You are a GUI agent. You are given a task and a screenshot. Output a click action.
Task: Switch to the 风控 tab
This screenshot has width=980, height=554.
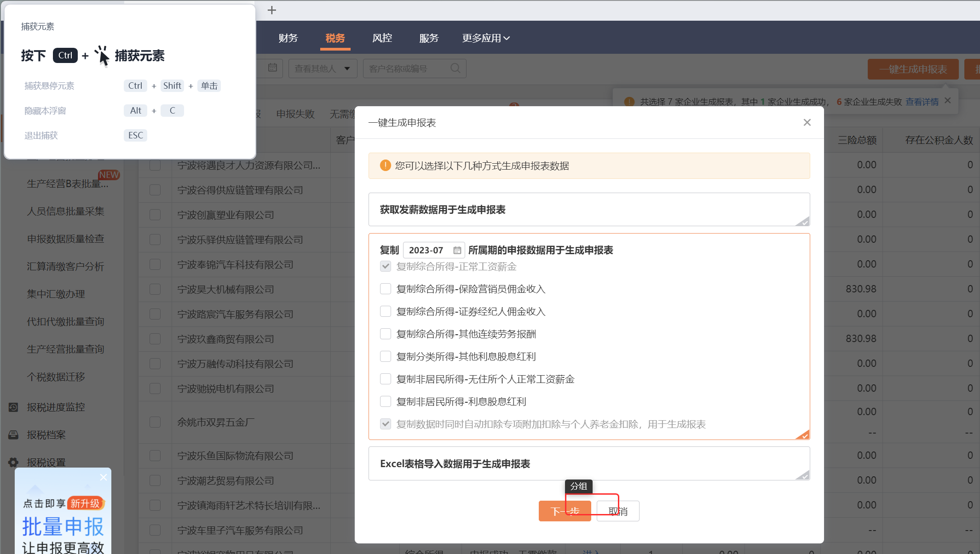pyautogui.click(x=382, y=38)
